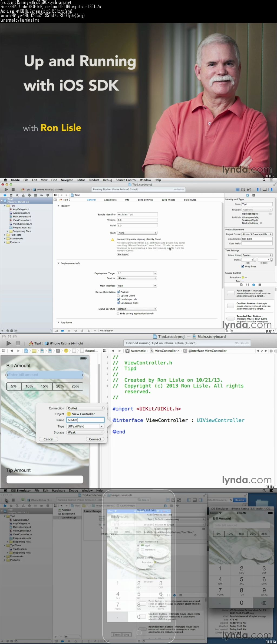The image size is (277, 644).
Task: Open the Project Format dropdown
Action: (x=257, y=234)
